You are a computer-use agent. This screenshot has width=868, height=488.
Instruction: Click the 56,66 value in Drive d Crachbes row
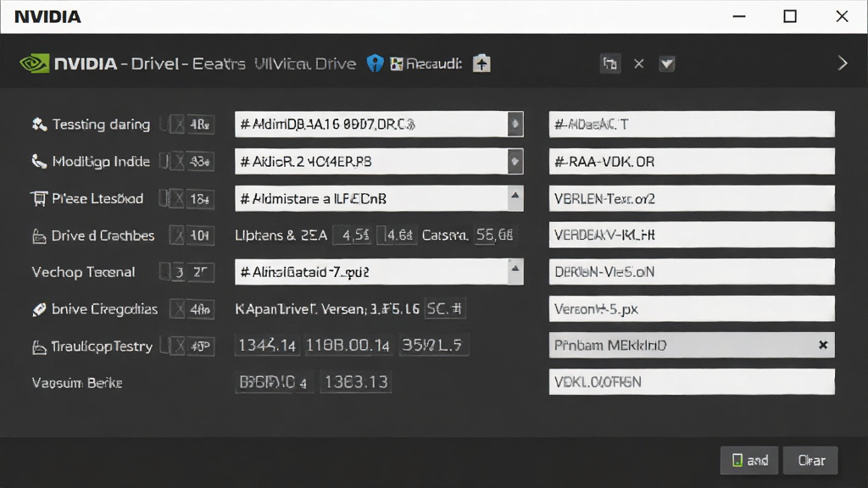tap(495, 236)
